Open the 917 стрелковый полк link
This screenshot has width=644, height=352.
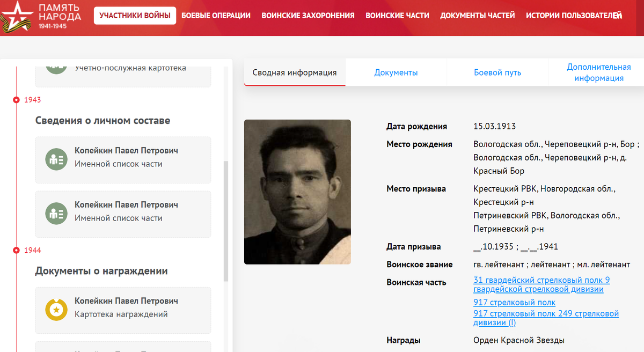pos(514,303)
